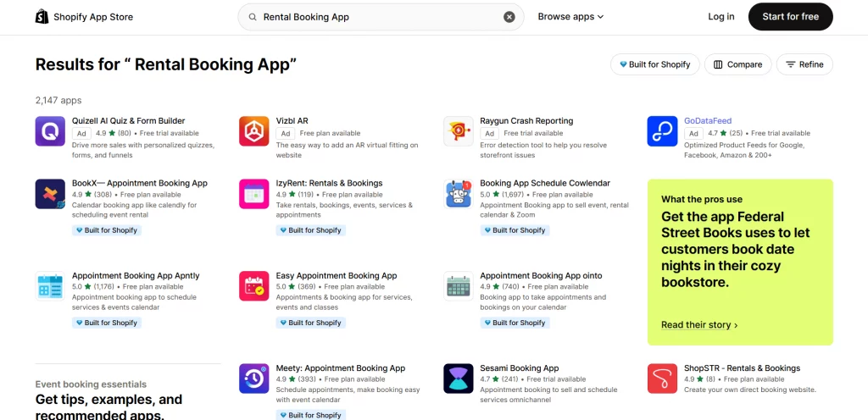
Task: Click the Ad label on GoDataFeed listing
Action: pos(693,133)
